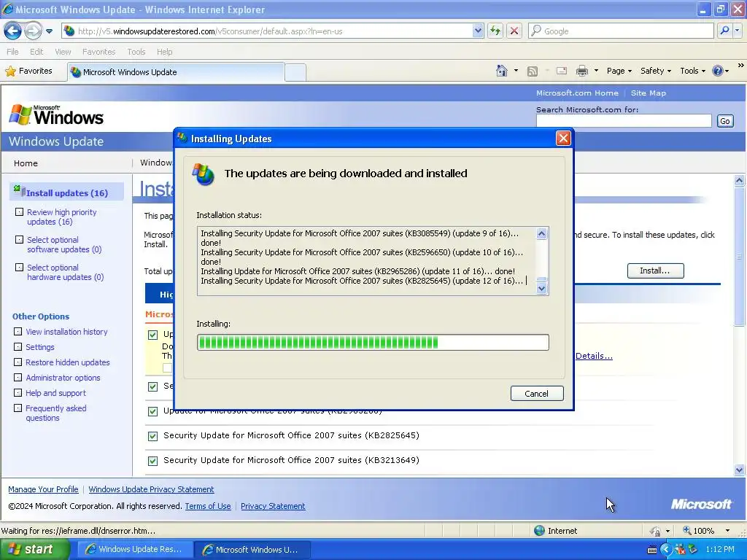Click the Print icon
747x560 pixels.
coord(582,71)
